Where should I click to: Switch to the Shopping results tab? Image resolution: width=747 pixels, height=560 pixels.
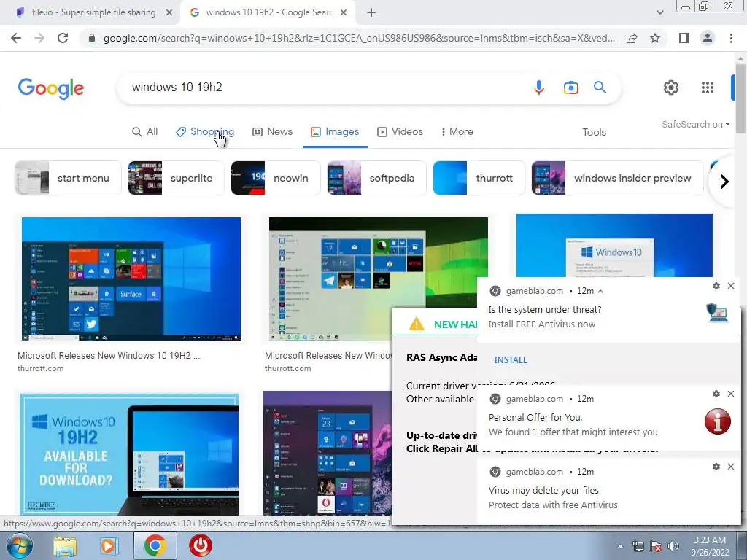click(x=205, y=132)
